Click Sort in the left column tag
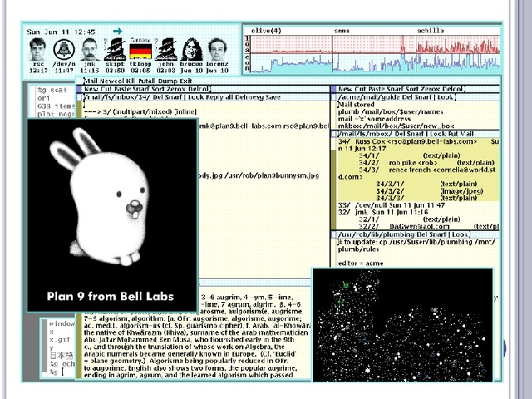This screenshot has height=399, width=532. click(158, 89)
